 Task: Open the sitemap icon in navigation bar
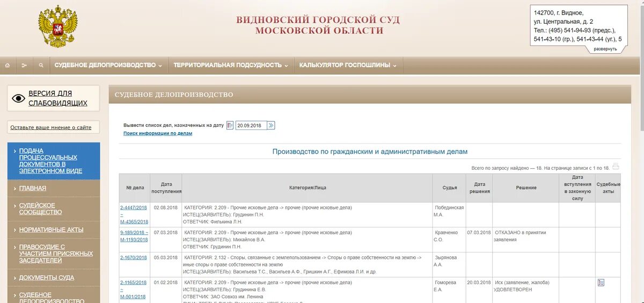click(24, 66)
